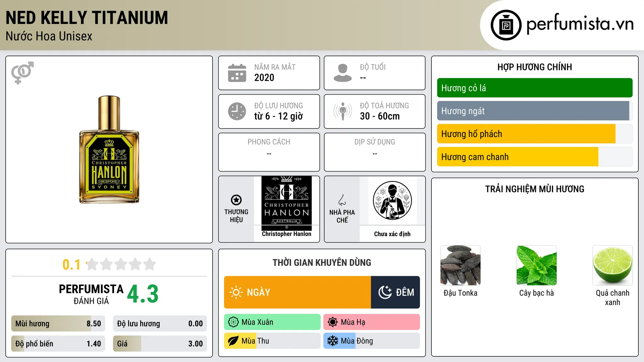The image size is (644, 362).
Task: Click the longevity value từ 6 - 12 giờ
Action: click(x=278, y=116)
